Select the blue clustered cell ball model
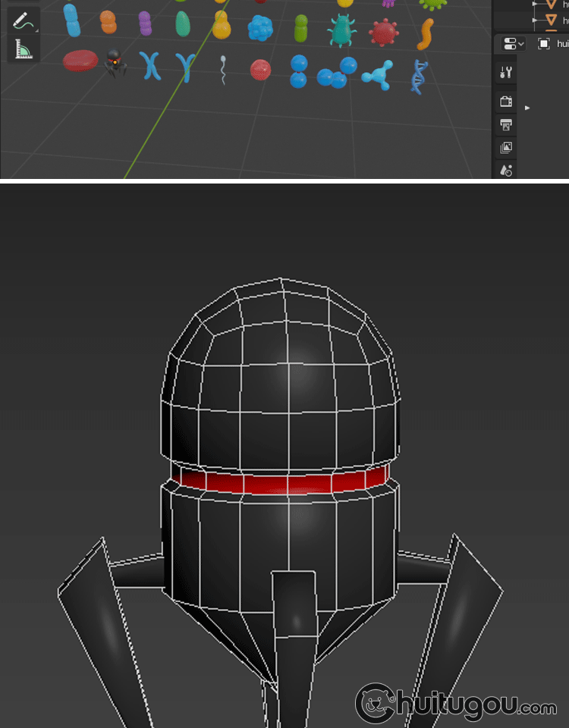 click(x=260, y=28)
